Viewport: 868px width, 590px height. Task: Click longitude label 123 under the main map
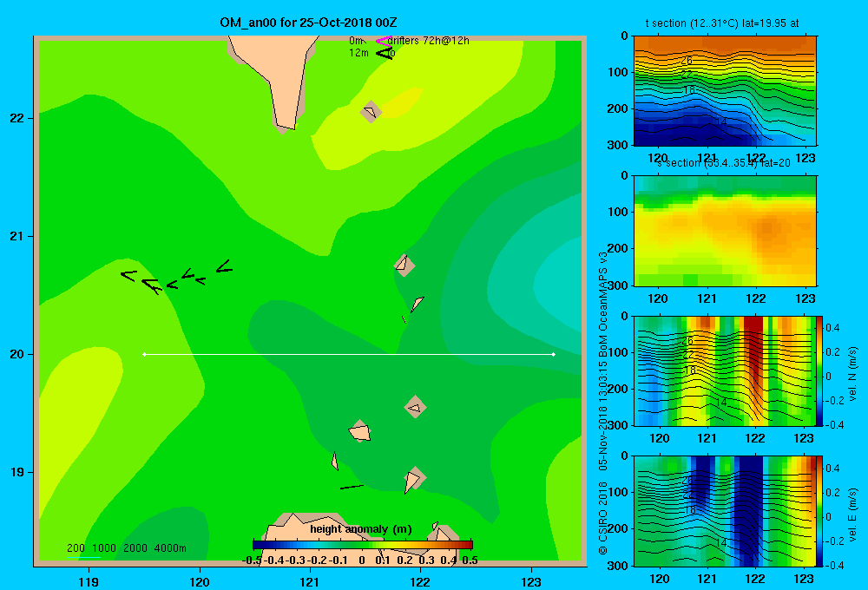pos(531,581)
